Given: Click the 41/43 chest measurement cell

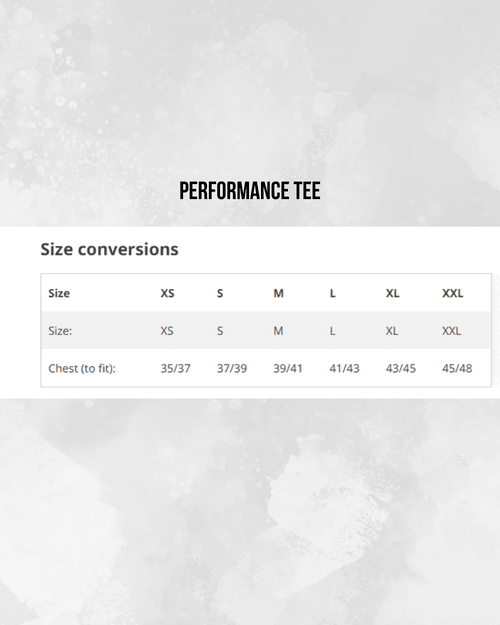Looking at the screenshot, I should click(x=344, y=368).
